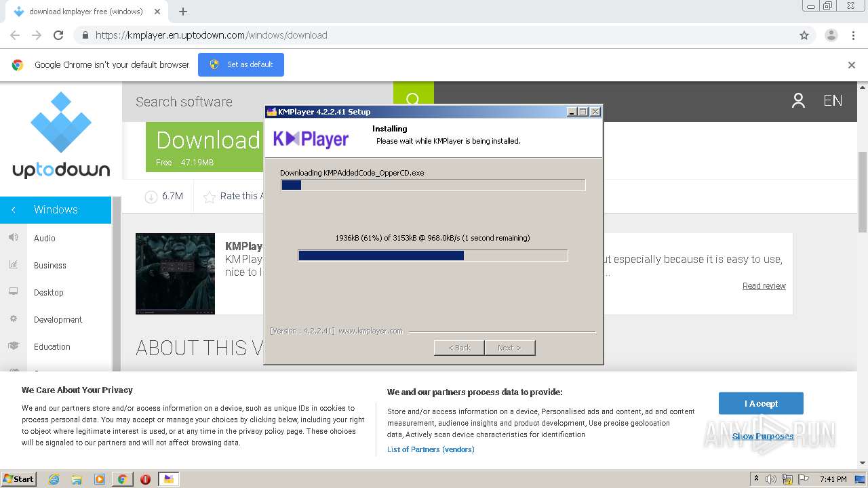Click the downloads count icon 6.7M
This screenshot has width=868, height=488.
(151, 197)
